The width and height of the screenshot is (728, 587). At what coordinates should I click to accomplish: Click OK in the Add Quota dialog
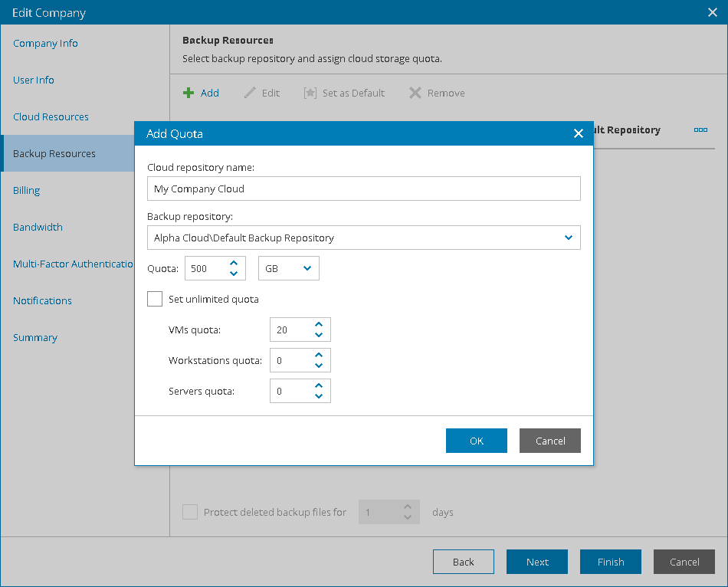pyautogui.click(x=477, y=441)
